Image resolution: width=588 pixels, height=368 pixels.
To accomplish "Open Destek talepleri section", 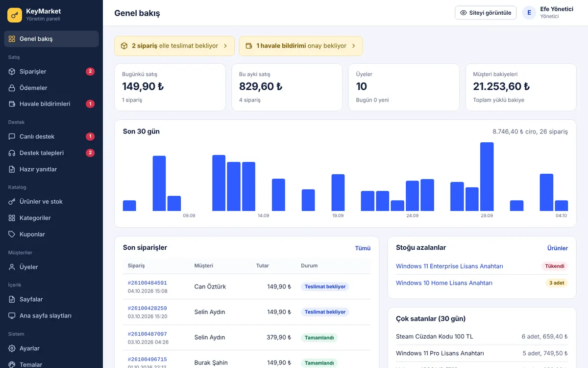I will [51, 153].
